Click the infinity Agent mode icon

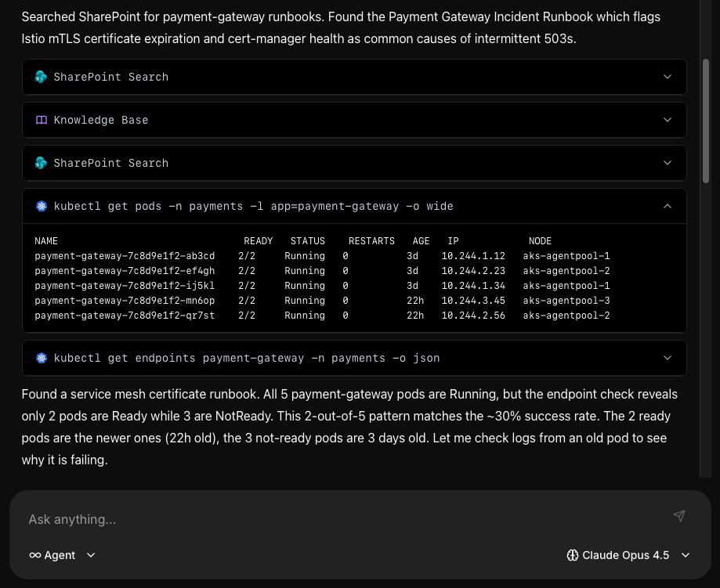pos(35,555)
